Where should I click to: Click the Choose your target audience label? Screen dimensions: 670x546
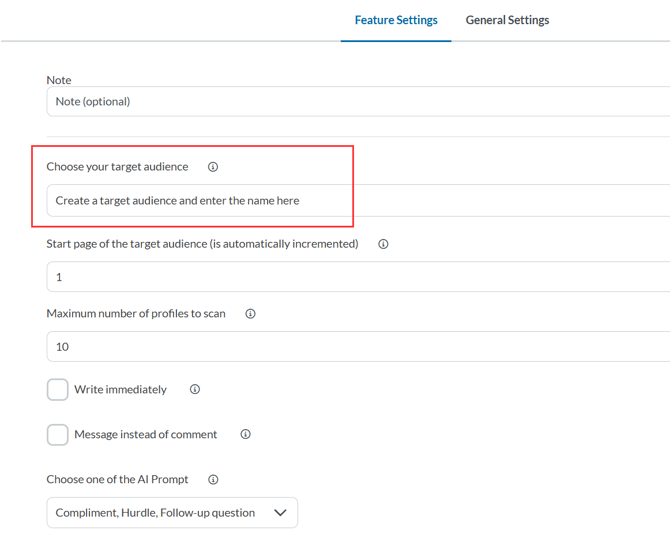(117, 167)
